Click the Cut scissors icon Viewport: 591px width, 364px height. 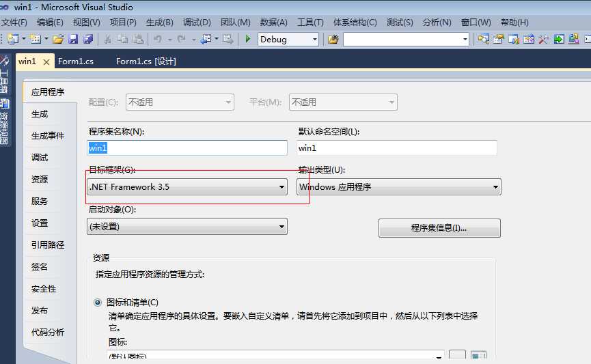[107, 39]
